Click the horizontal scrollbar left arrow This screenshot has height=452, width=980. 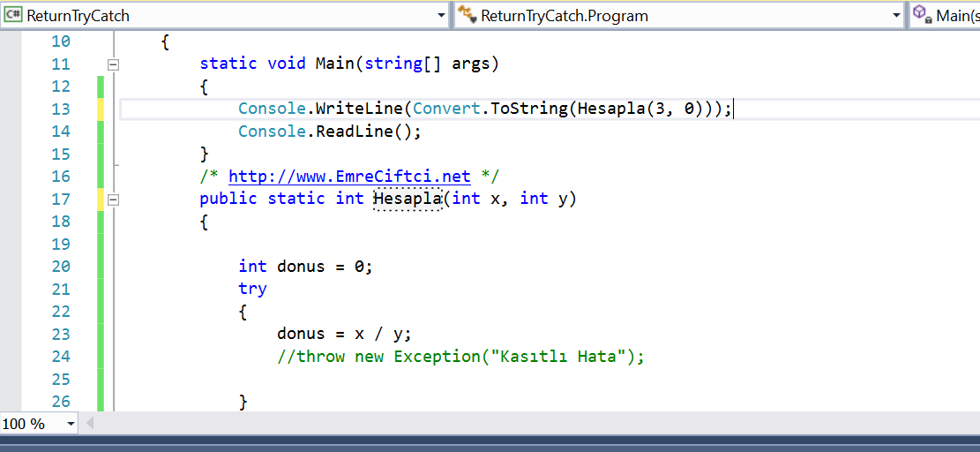[89, 424]
